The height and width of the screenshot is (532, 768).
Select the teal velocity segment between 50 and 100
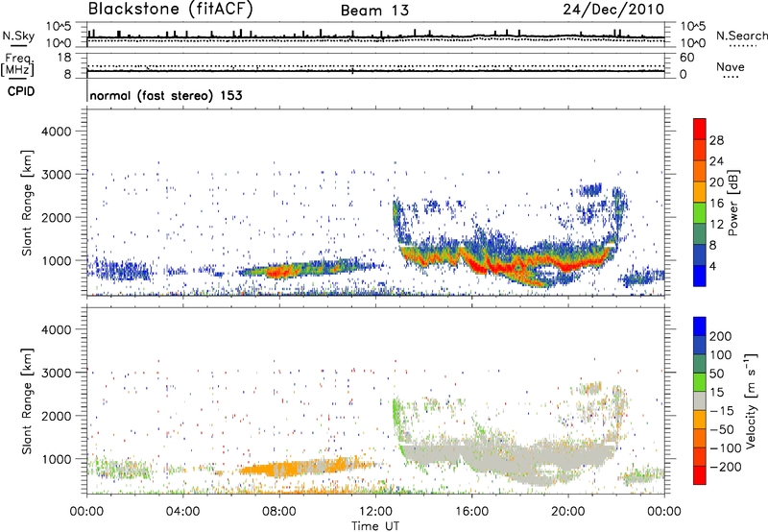(x=700, y=364)
